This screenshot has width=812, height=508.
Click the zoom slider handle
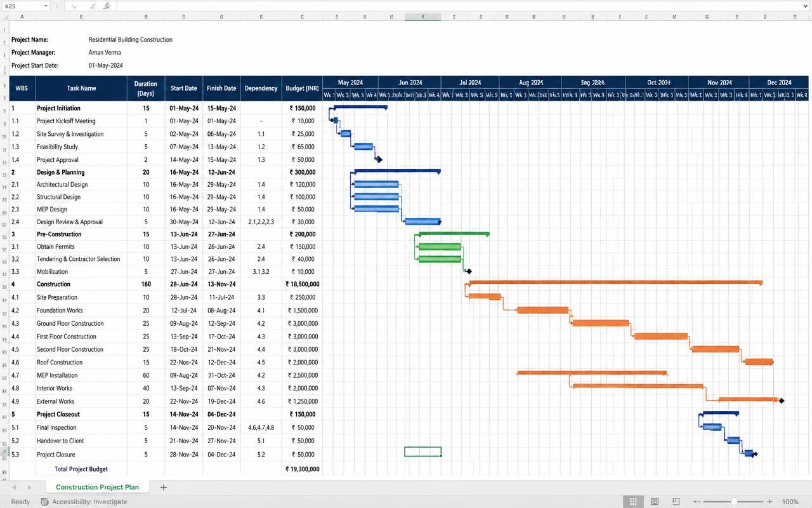click(734, 502)
